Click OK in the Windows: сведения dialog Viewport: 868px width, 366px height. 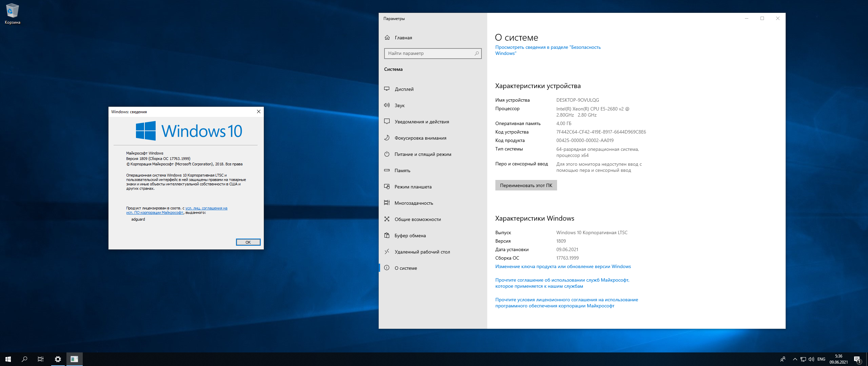248,242
